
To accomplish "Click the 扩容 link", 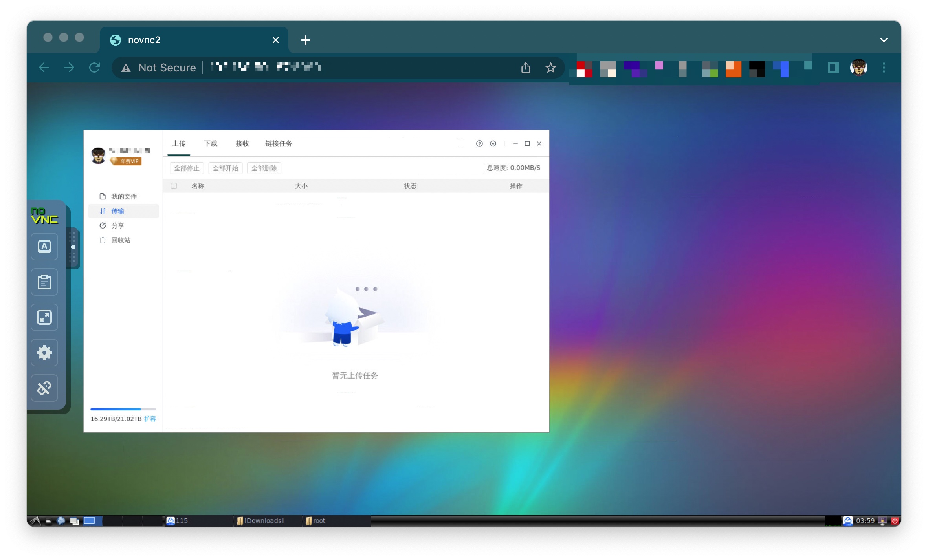I will [150, 419].
